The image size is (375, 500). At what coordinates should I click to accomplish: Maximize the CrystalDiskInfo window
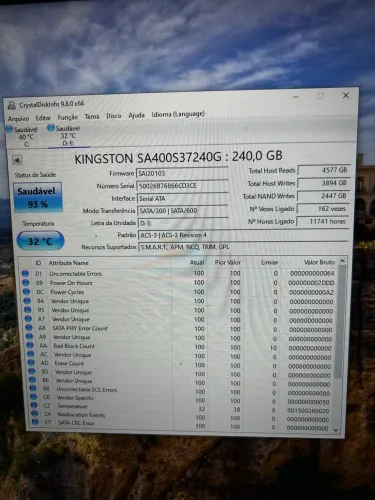click(x=320, y=96)
